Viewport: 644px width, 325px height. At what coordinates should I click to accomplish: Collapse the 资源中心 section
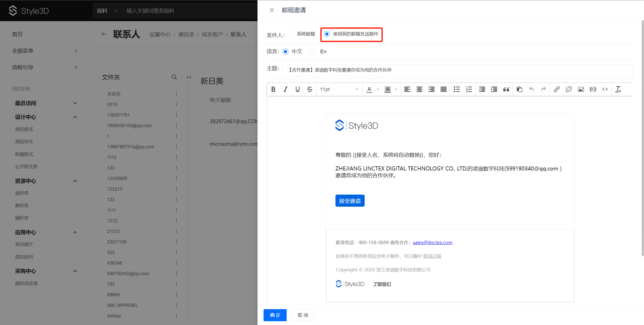click(75, 181)
